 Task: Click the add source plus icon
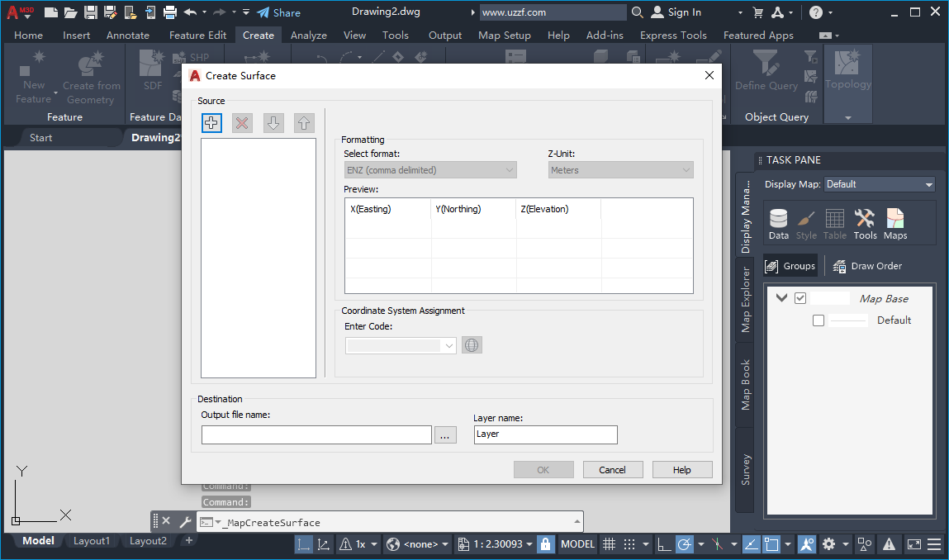point(211,122)
